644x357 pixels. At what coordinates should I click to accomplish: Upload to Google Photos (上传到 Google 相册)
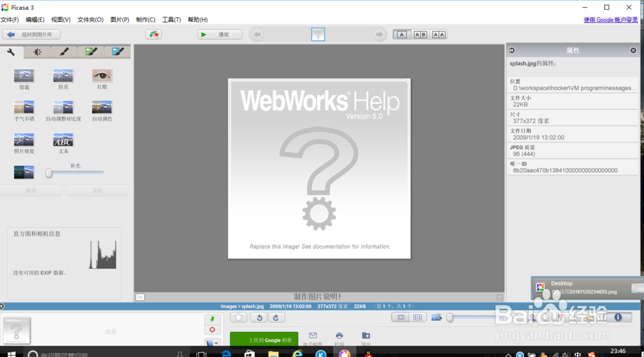(x=264, y=340)
